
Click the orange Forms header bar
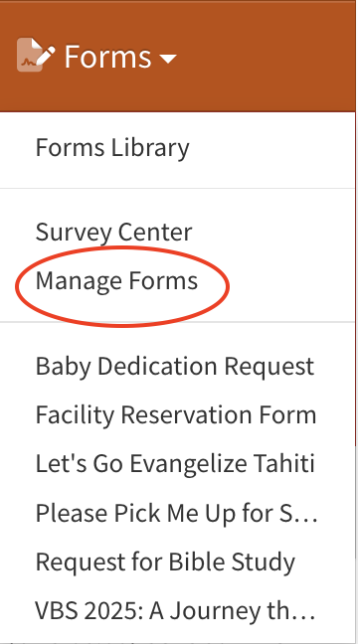click(x=178, y=57)
